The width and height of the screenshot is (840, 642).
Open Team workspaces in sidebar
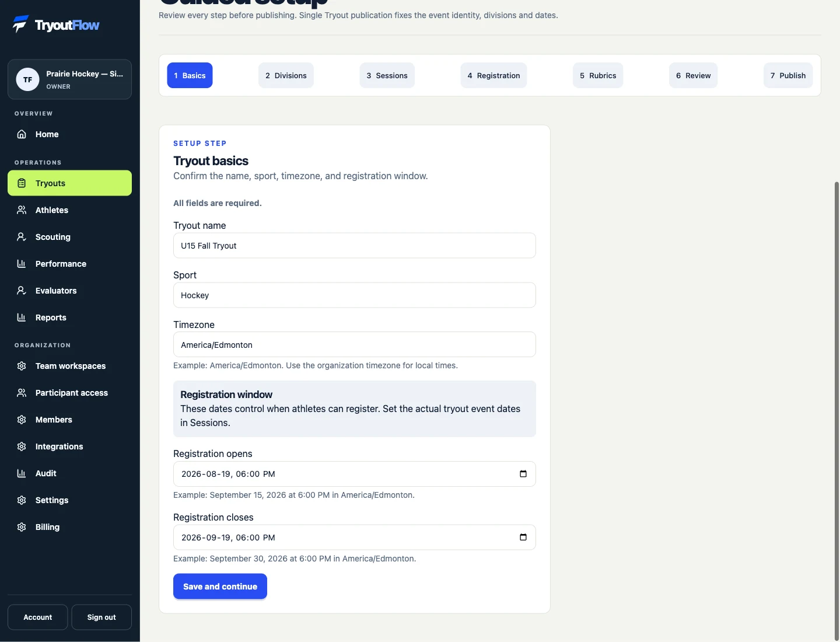point(71,366)
